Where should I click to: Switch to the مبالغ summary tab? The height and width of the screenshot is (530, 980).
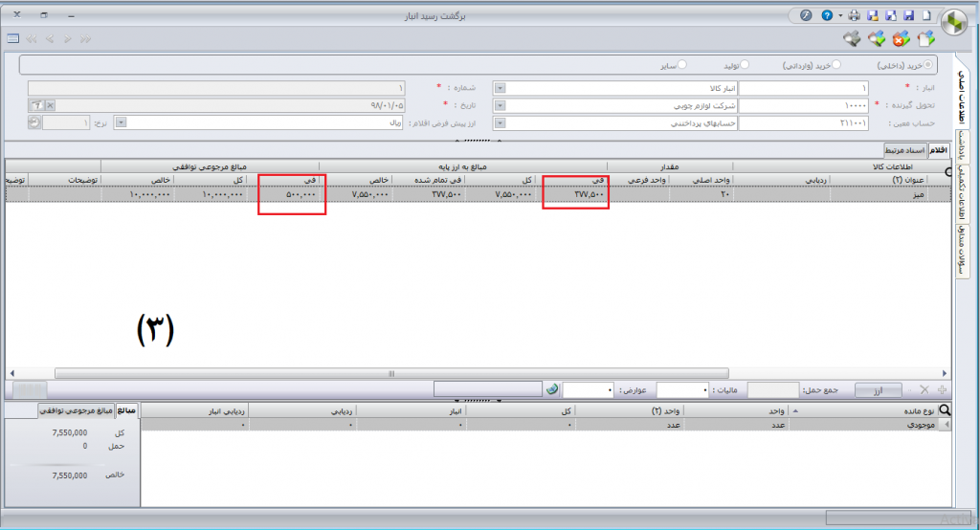(x=127, y=410)
